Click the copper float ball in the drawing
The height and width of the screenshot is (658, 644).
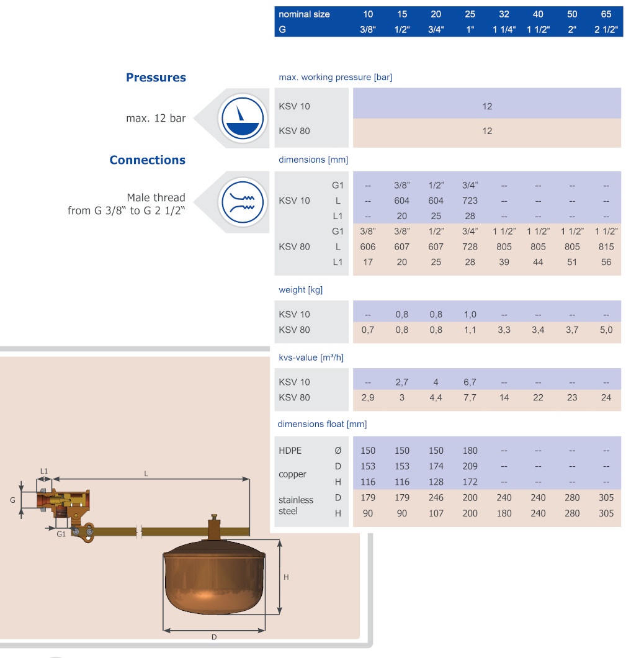(214, 580)
